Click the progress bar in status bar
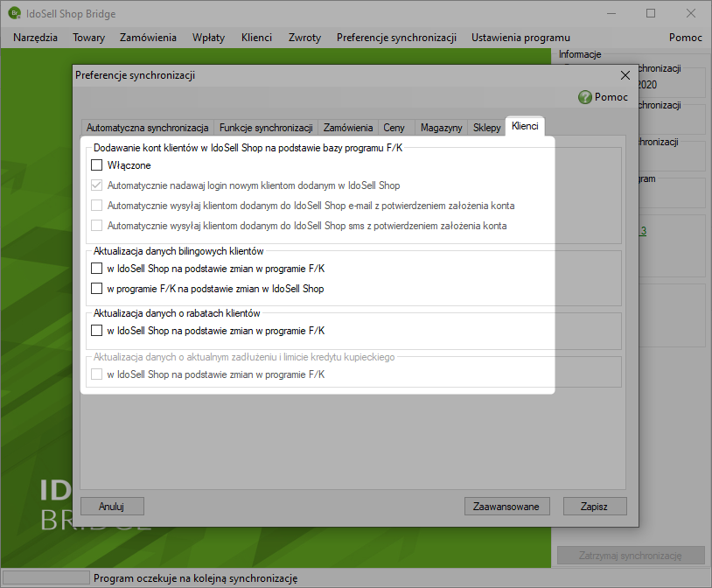The width and height of the screenshot is (712, 588). pyautogui.click(x=45, y=577)
